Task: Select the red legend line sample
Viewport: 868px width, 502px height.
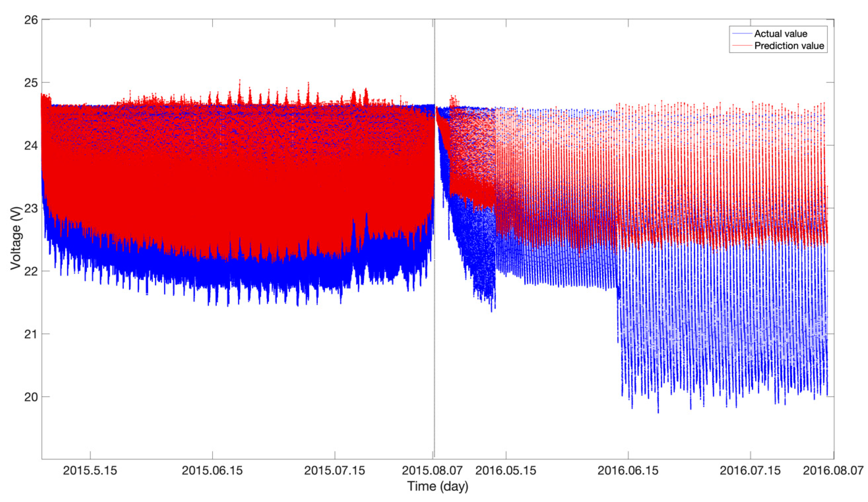Action: [742, 46]
